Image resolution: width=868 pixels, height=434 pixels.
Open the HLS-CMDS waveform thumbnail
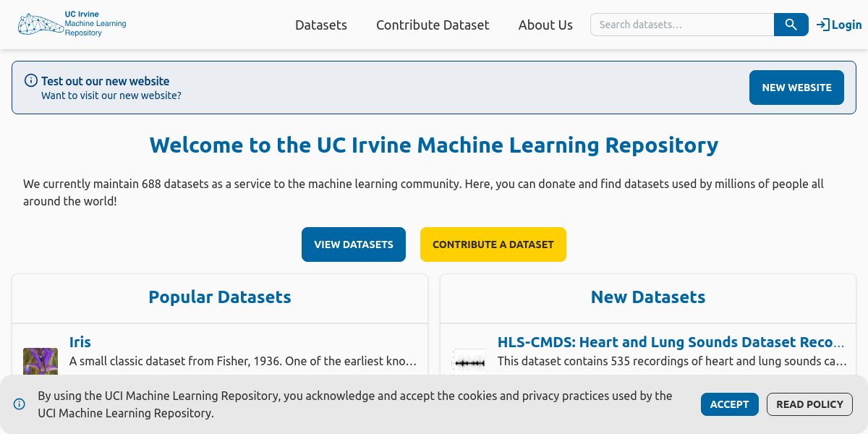pos(469,361)
